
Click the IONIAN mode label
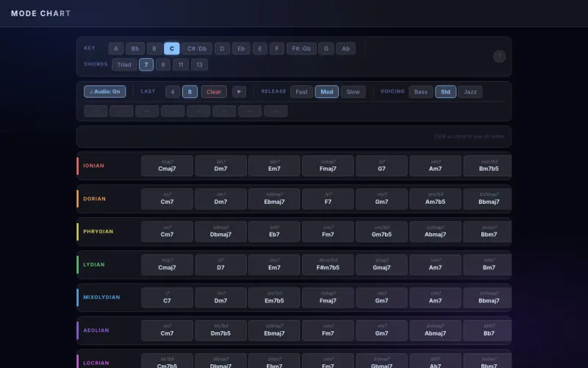tap(93, 166)
